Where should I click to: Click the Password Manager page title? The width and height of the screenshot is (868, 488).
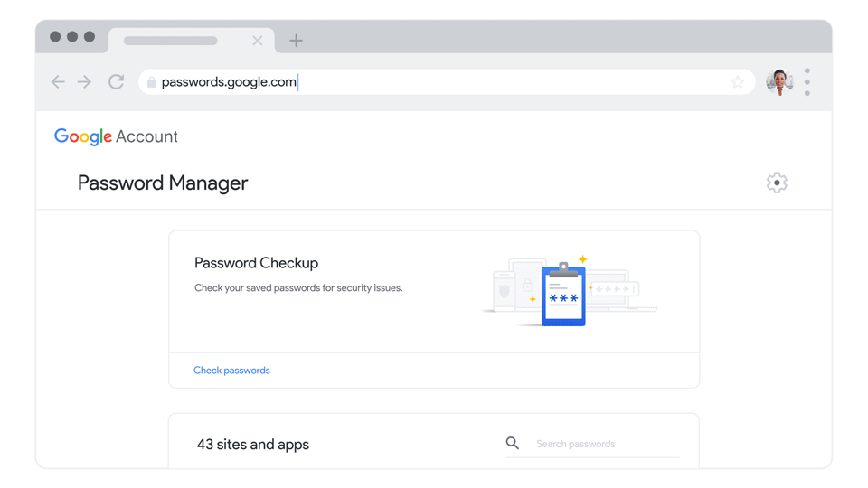[163, 183]
